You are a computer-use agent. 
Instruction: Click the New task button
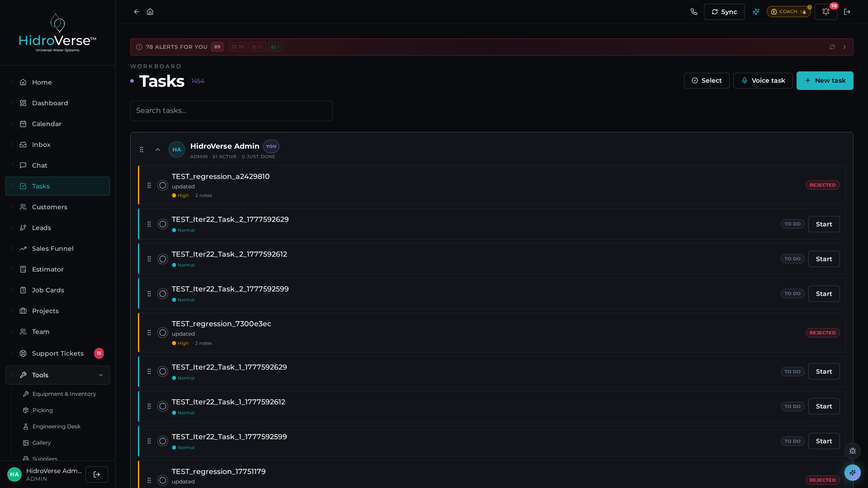(x=825, y=81)
